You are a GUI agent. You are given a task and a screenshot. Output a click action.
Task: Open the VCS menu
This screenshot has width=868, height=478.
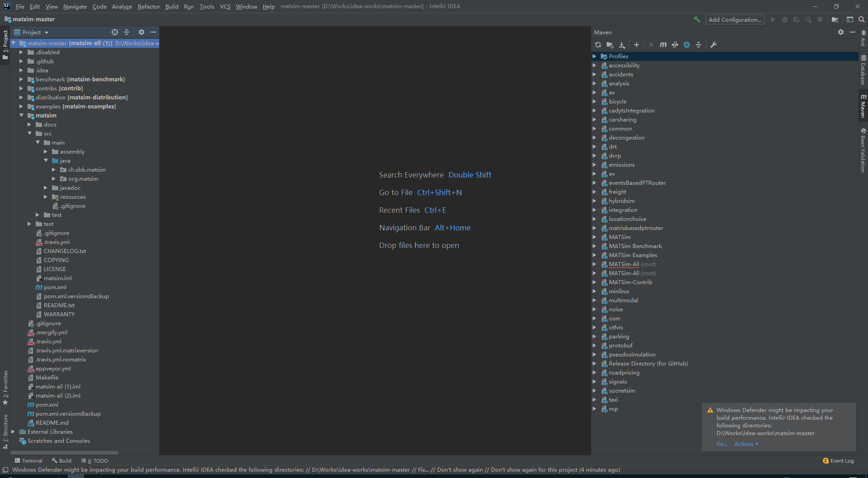[225, 6]
